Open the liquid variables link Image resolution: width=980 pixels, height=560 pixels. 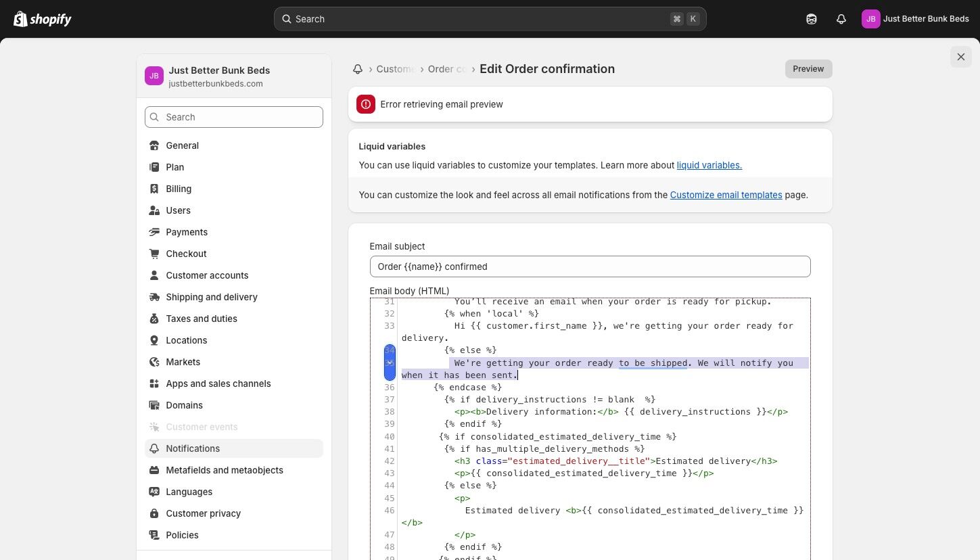point(709,165)
